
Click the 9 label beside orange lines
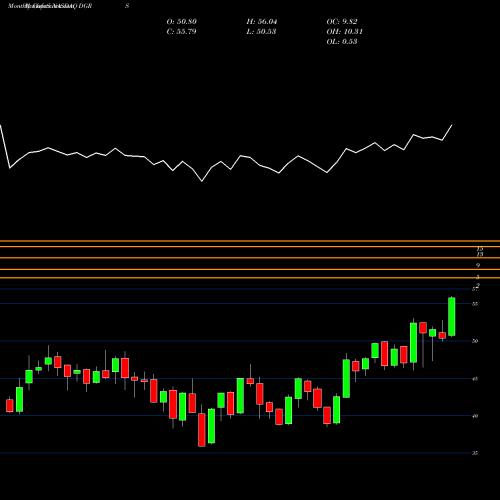coord(478,265)
